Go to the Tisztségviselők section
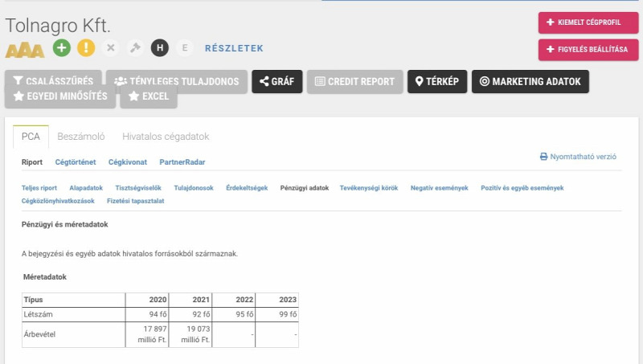 tap(138, 188)
